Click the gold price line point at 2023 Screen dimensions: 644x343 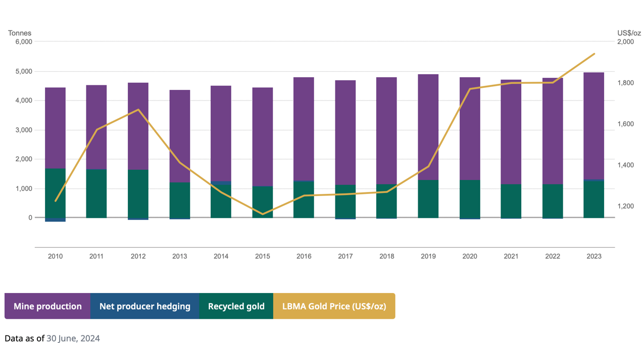coord(594,54)
